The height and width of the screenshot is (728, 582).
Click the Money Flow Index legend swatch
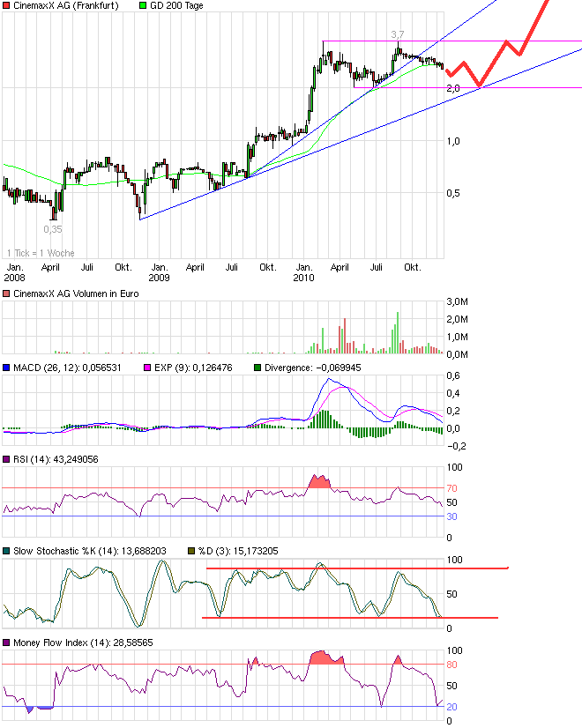[x=7, y=643]
